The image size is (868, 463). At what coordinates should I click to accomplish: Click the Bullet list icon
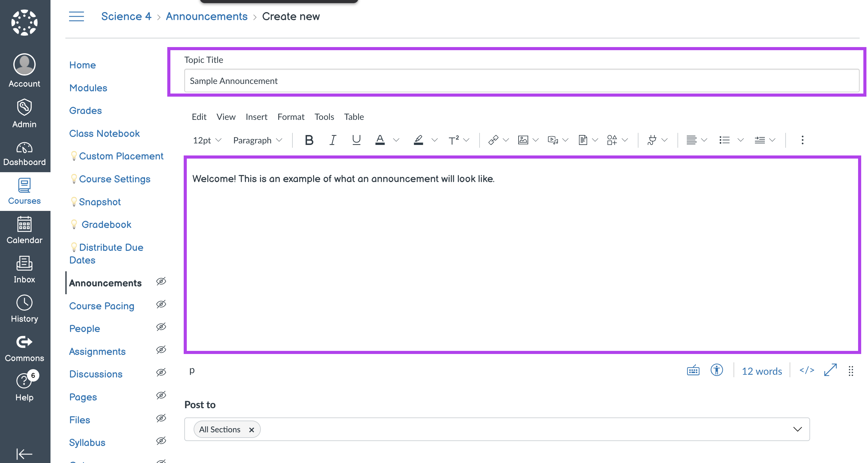[x=724, y=140]
